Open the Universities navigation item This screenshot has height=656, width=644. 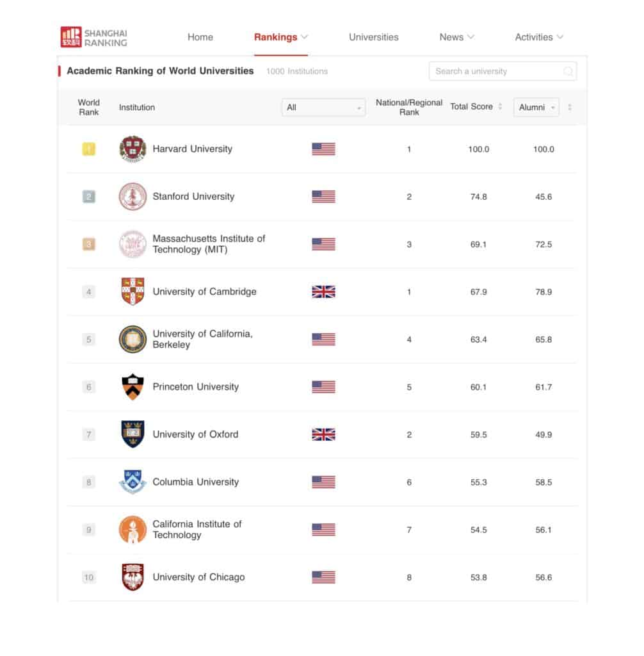373,37
